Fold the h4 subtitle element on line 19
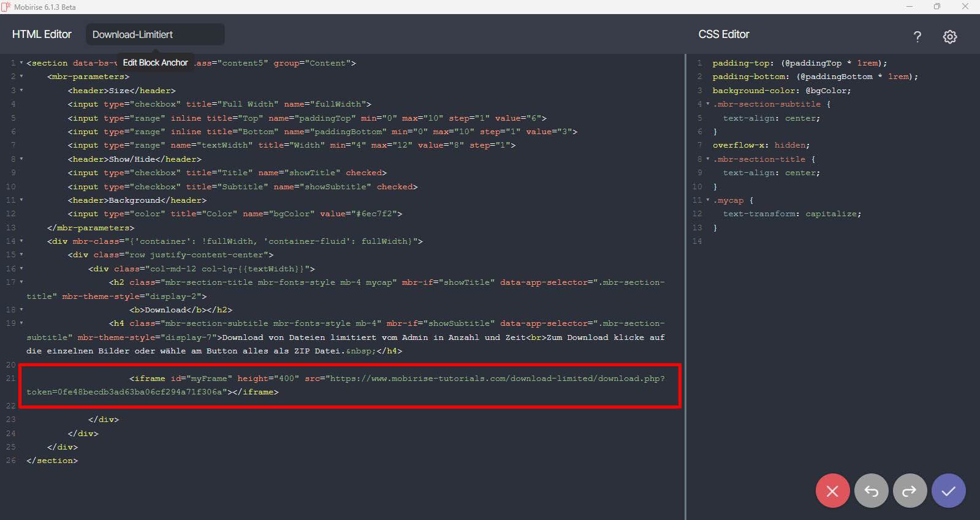This screenshot has height=520, width=980. 21,323
